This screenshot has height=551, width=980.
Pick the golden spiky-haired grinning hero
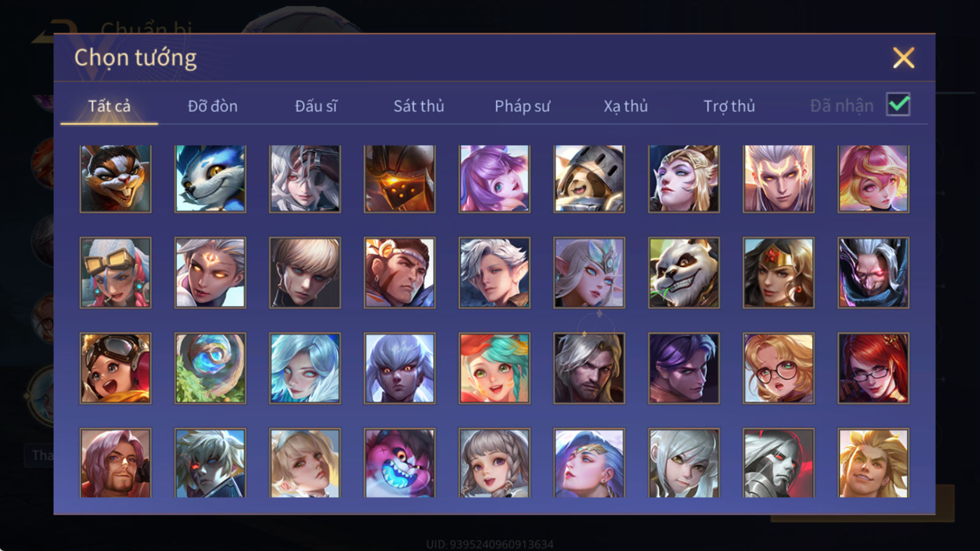873,463
